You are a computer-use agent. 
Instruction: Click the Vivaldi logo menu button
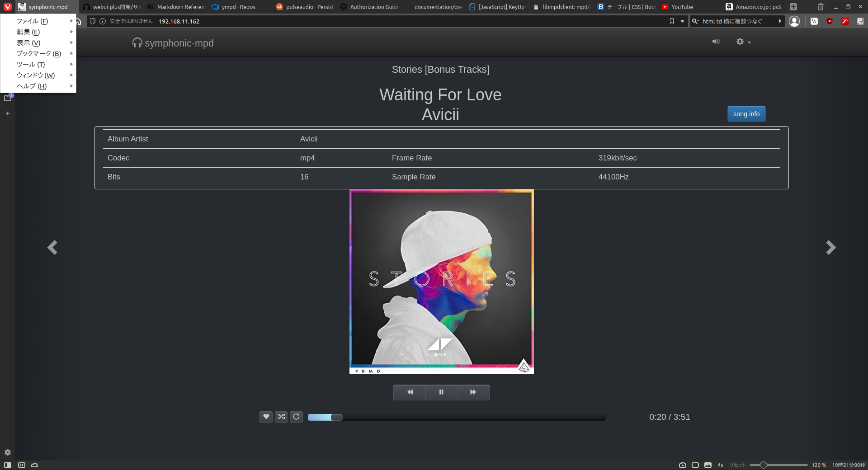click(x=8, y=7)
